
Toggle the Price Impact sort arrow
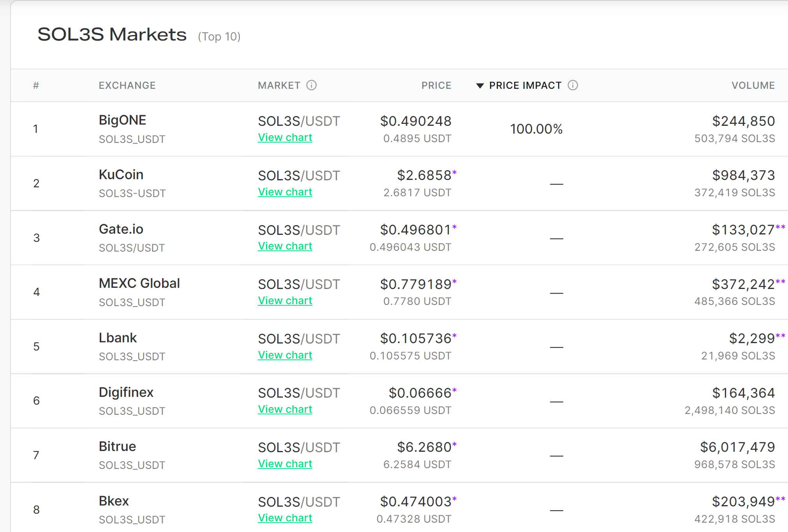pos(480,86)
